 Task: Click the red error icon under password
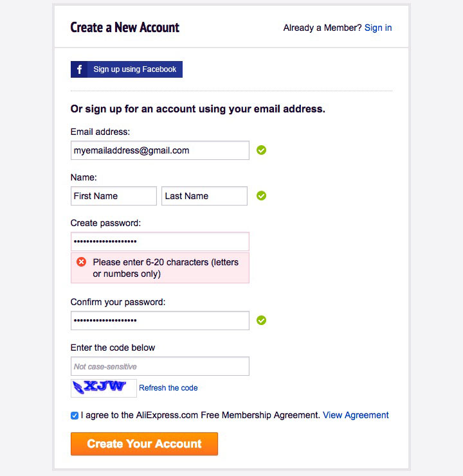[82, 262]
